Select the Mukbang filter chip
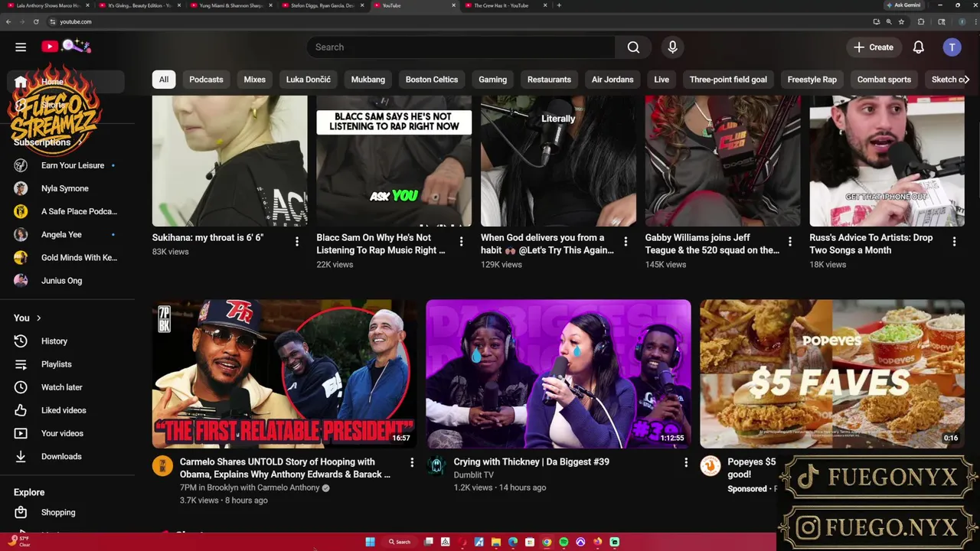This screenshot has height=551, width=980. tap(368, 80)
